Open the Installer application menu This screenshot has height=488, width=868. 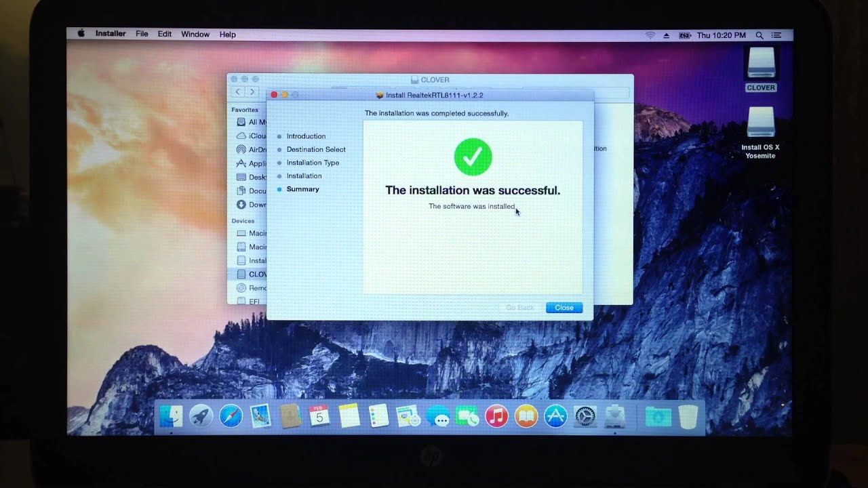(x=111, y=34)
